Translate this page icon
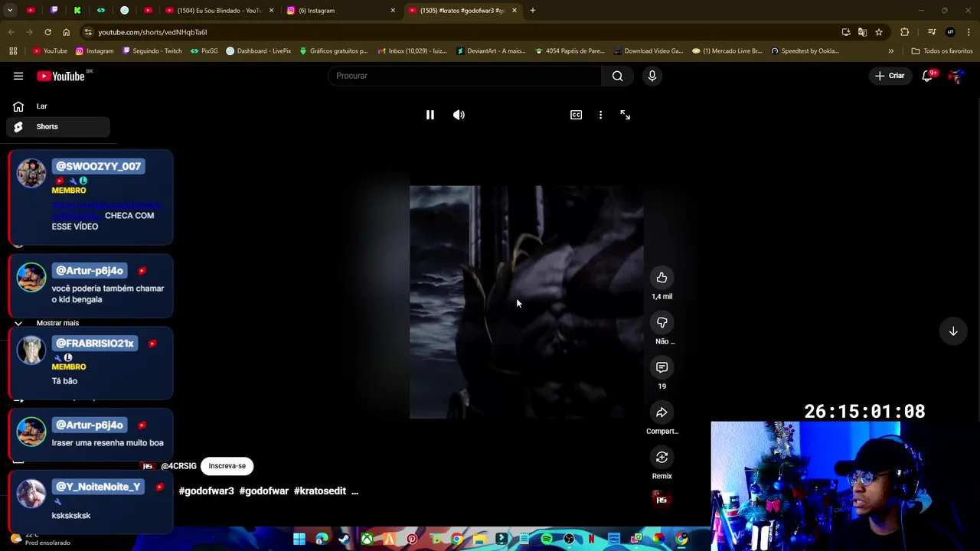Viewport: 980px width, 551px height. pos(862,32)
